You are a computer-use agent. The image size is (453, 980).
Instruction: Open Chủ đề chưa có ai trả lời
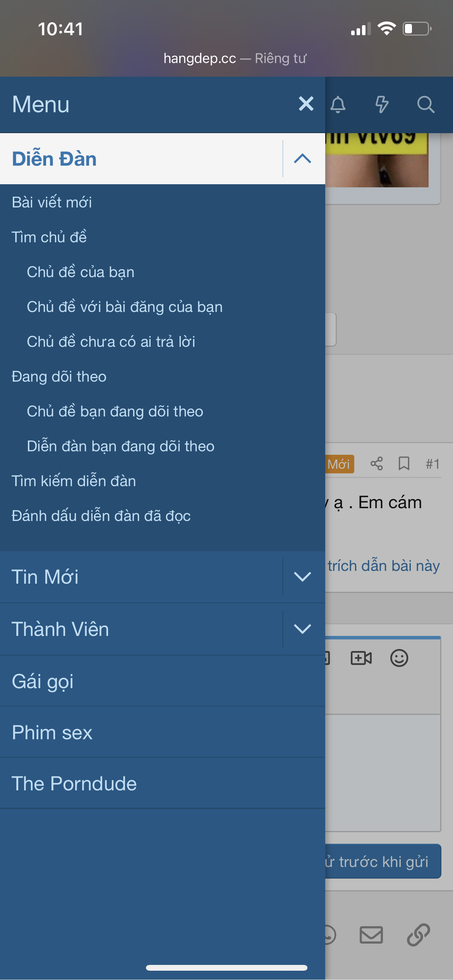[x=111, y=342]
